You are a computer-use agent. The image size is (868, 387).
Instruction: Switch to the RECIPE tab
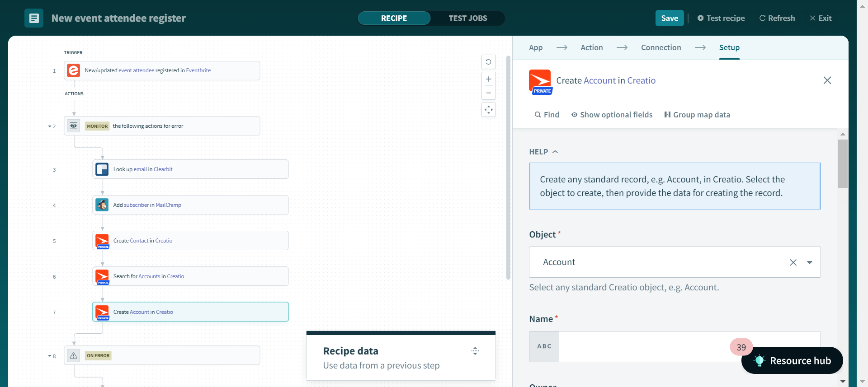point(394,18)
